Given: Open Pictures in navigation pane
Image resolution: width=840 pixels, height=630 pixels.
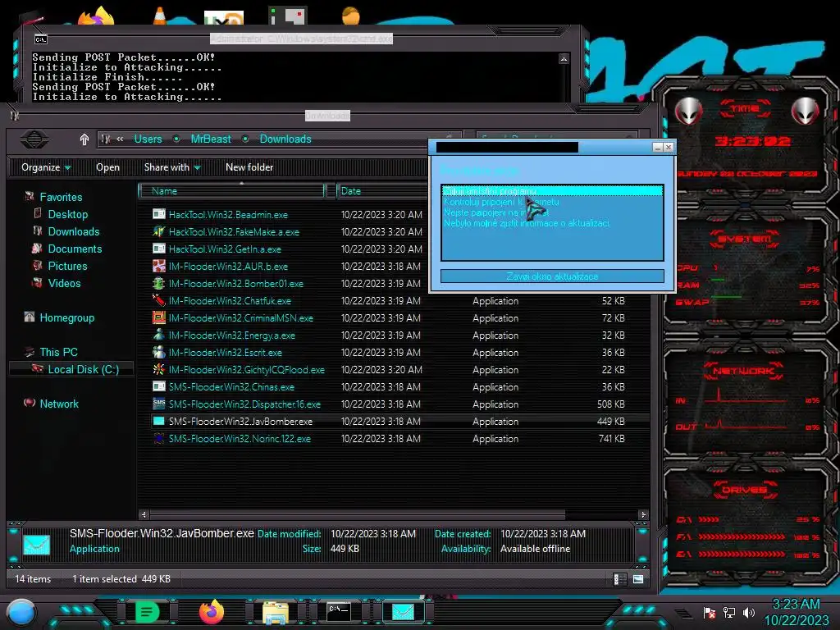Looking at the screenshot, I should pyautogui.click(x=67, y=266).
